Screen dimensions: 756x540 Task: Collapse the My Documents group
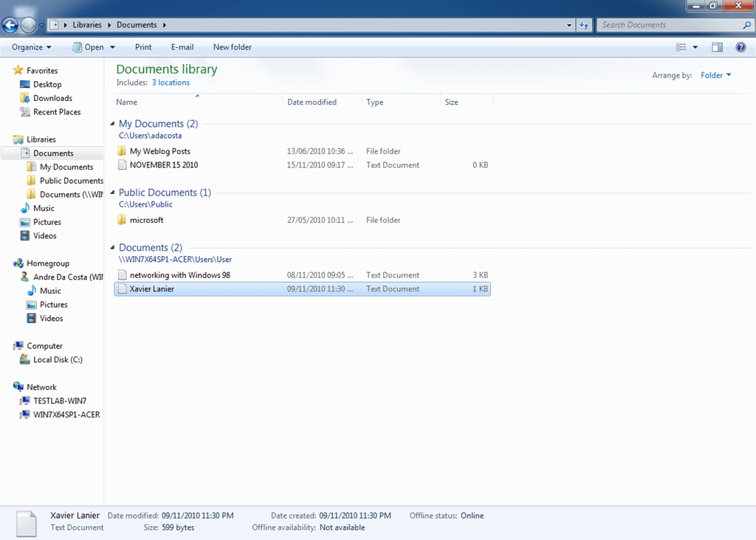pyautogui.click(x=114, y=123)
